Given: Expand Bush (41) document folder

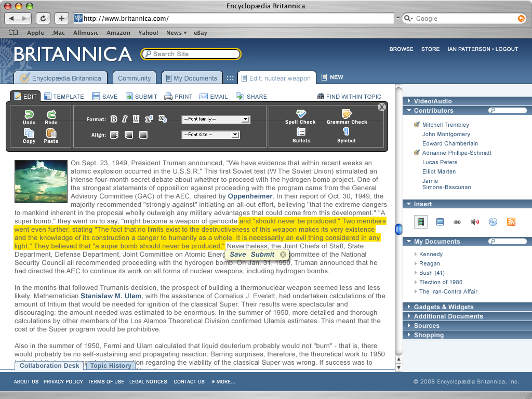Looking at the screenshot, I should point(416,272).
